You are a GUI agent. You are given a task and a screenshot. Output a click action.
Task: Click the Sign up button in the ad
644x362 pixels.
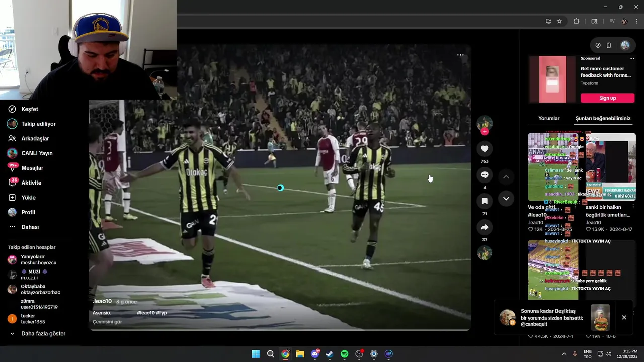pyautogui.click(x=607, y=98)
